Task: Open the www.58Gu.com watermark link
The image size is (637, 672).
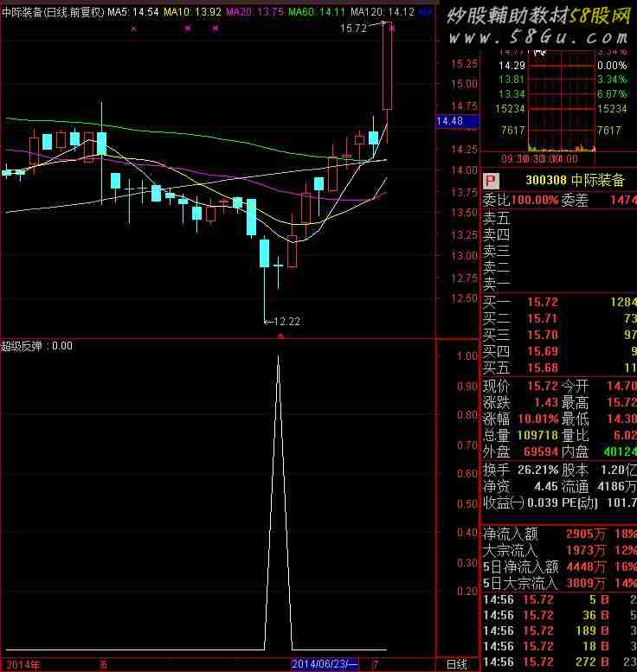Action: [x=538, y=39]
